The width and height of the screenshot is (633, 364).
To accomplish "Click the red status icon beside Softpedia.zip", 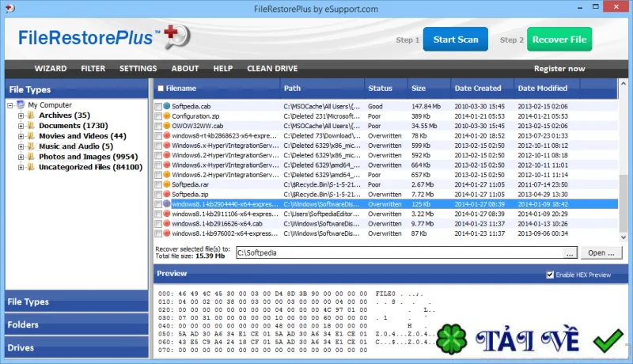I will (x=167, y=194).
